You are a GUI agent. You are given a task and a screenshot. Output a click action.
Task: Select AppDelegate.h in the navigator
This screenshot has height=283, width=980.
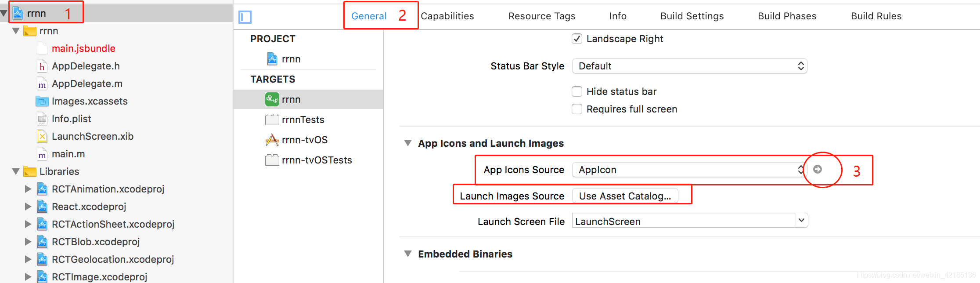pos(86,66)
